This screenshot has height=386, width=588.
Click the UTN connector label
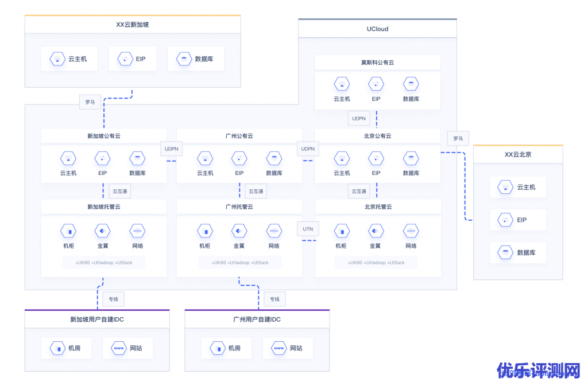[308, 229]
